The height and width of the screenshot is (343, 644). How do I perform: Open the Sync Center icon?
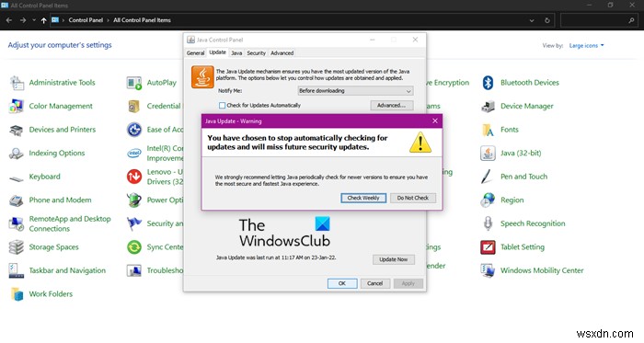point(134,247)
